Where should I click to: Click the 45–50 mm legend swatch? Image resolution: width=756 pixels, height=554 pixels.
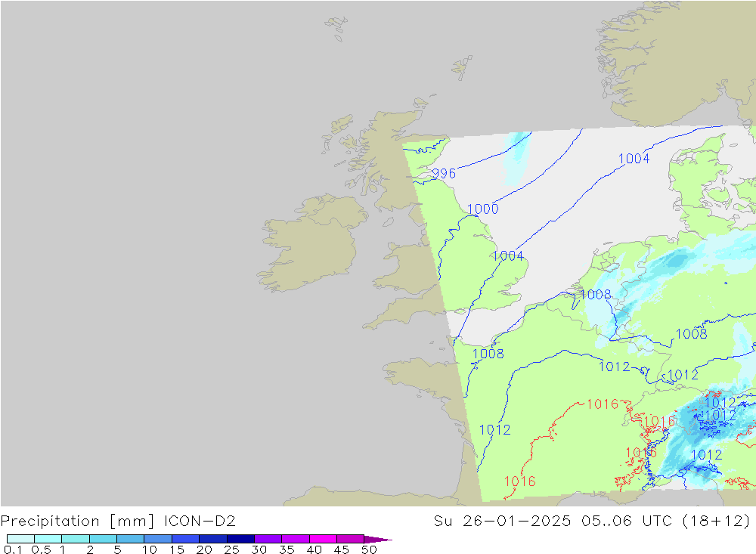(x=351, y=539)
